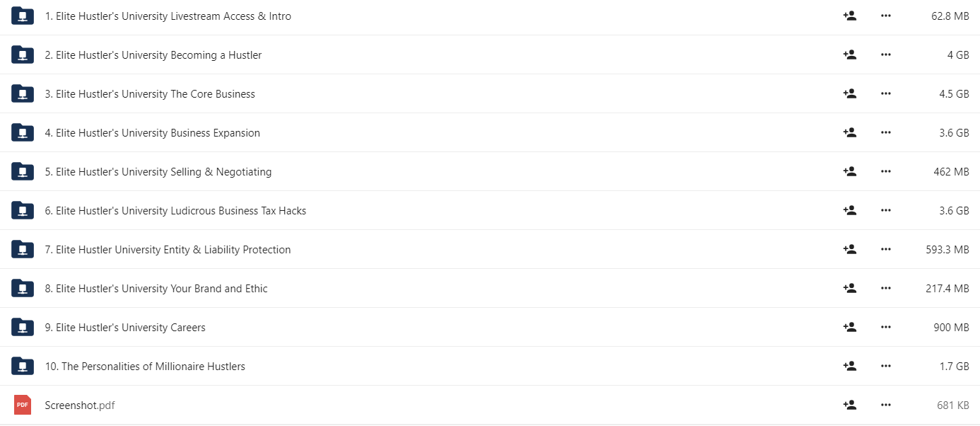The width and height of the screenshot is (980, 426).
Task: Share Personalities of Millionaire Hustlers folder
Action: [x=850, y=366]
